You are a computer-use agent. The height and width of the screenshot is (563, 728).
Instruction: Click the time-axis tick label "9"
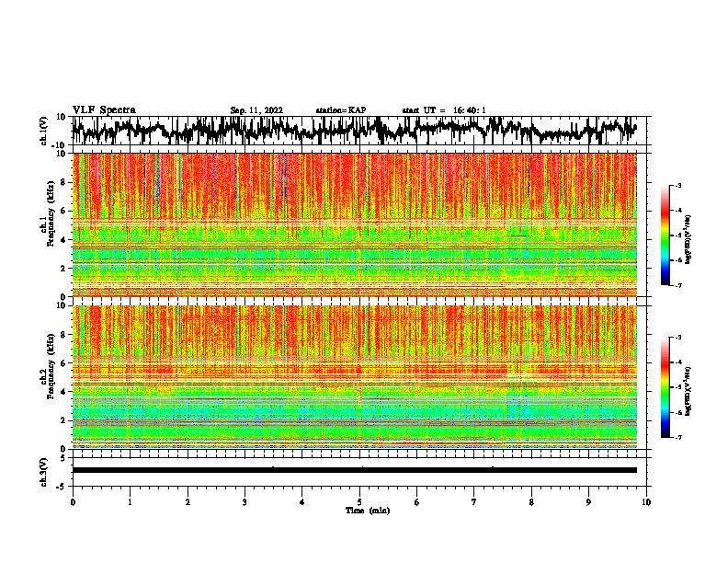588,502
